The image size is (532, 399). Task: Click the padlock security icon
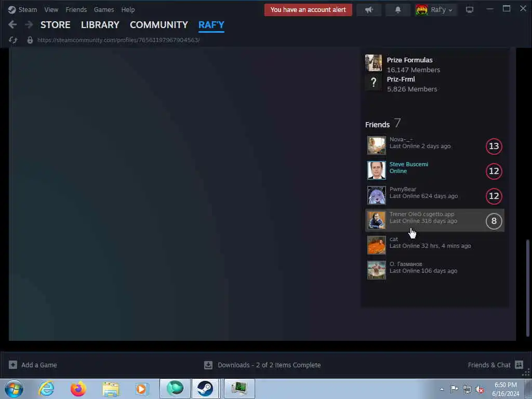pyautogui.click(x=30, y=40)
